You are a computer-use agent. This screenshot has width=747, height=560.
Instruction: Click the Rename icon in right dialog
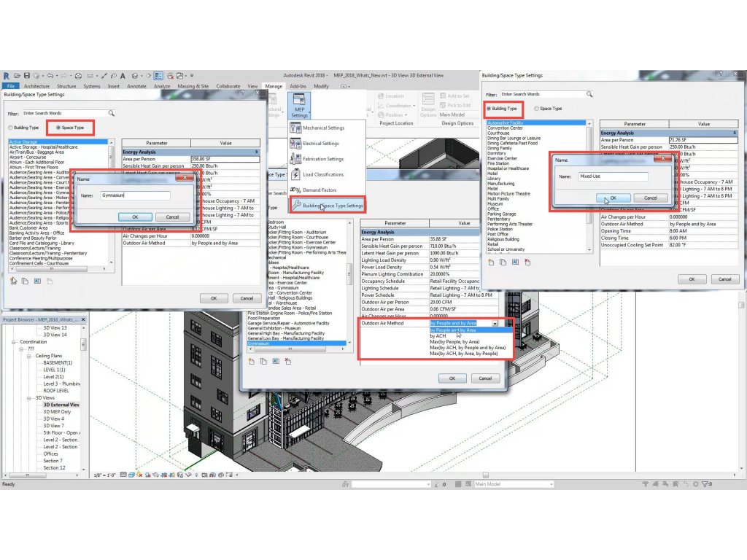point(516,262)
